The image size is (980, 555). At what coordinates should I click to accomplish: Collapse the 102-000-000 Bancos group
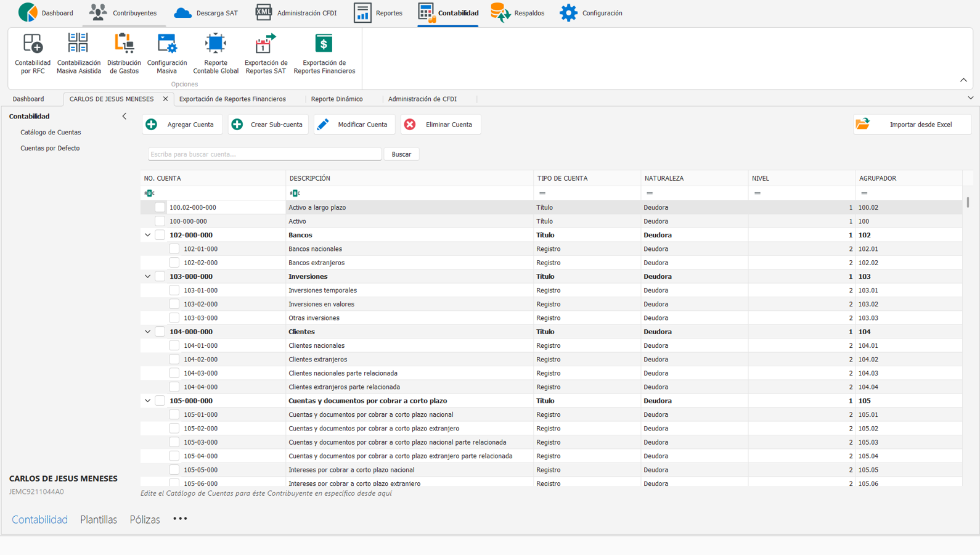[x=148, y=235]
